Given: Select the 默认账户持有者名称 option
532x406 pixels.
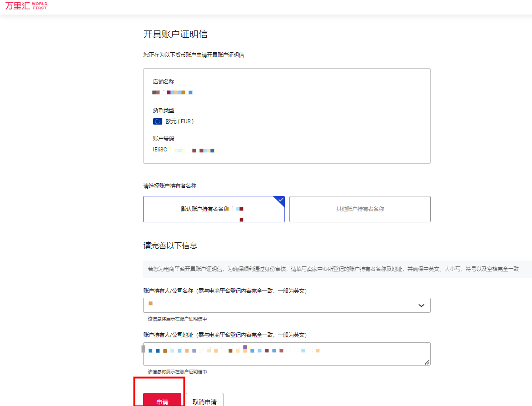Looking at the screenshot, I should pyautogui.click(x=214, y=209).
